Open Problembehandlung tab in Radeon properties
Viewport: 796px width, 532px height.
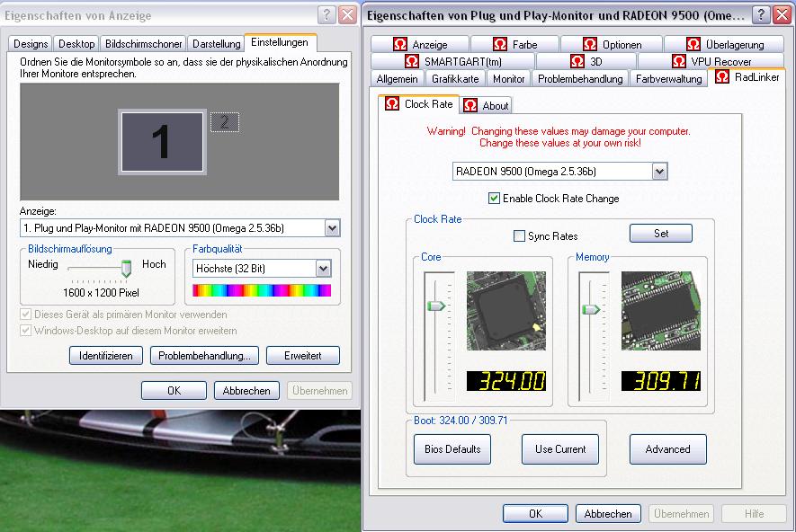click(580, 78)
